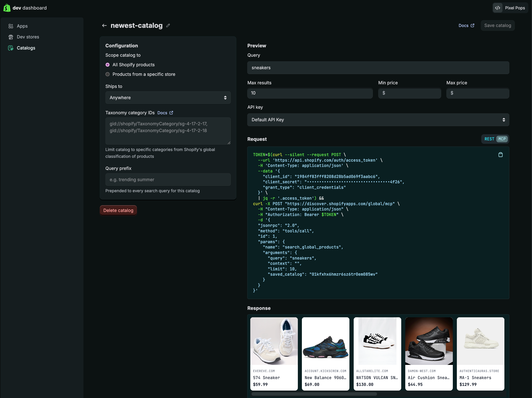
Task: Open the Pixel Pops organization switcher
Action: (510, 8)
